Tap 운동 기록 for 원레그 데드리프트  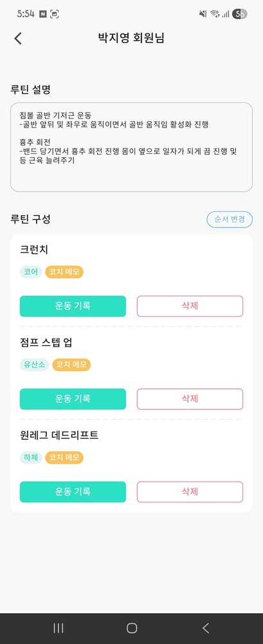[x=73, y=491]
